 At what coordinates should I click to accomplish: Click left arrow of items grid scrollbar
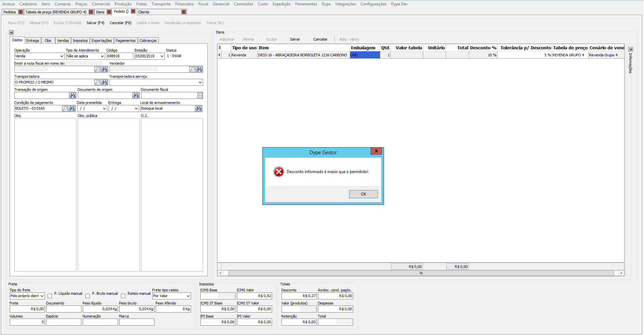pyautogui.click(x=220, y=273)
